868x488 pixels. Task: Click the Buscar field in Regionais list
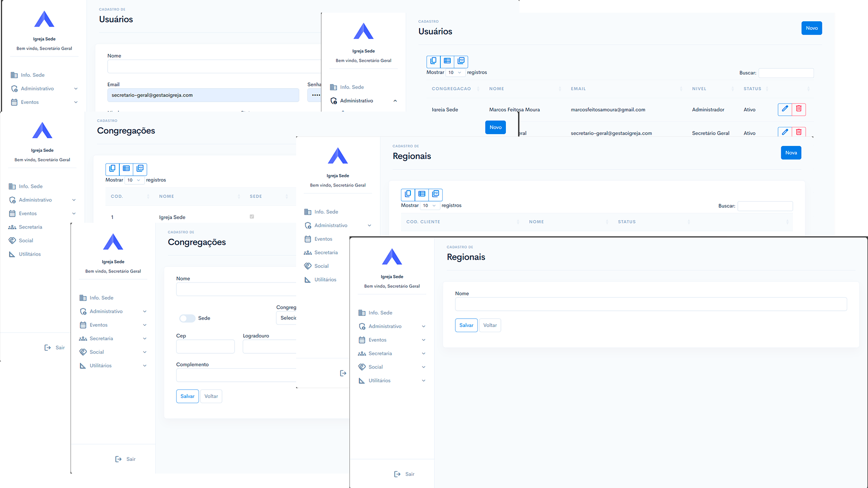click(765, 206)
